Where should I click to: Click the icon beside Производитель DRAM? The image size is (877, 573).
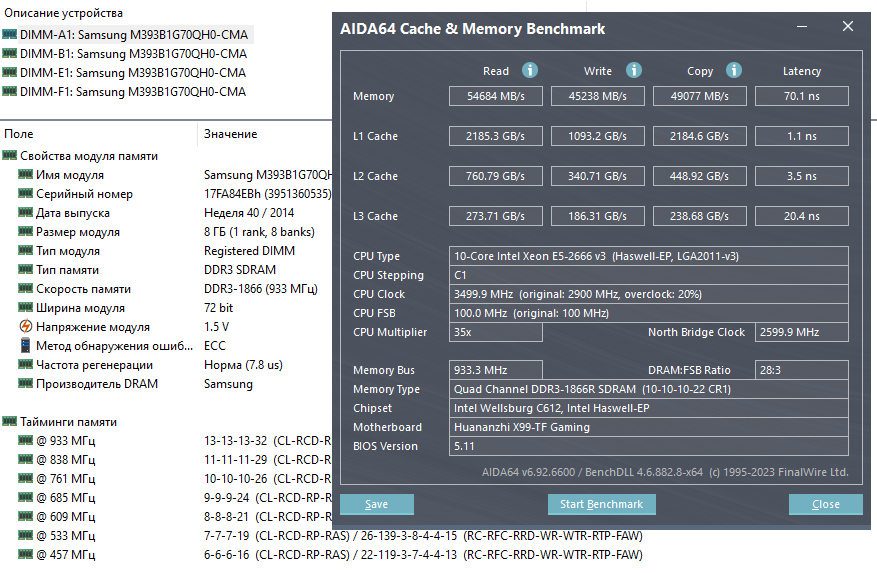click(26, 383)
